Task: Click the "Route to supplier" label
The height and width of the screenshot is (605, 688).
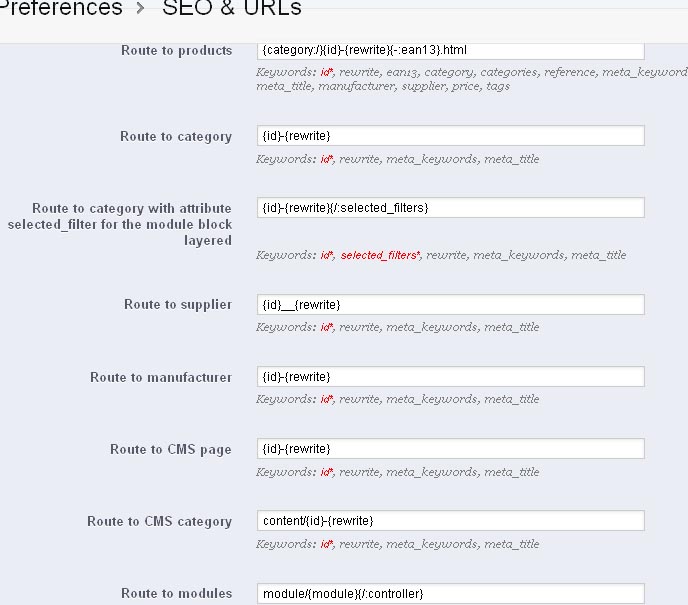Action: tap(178, 305)
